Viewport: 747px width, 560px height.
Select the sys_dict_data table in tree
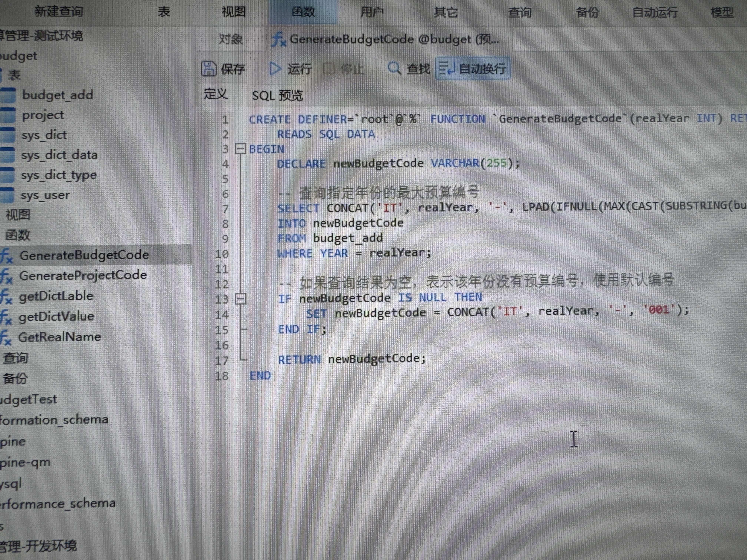[59, 155]
